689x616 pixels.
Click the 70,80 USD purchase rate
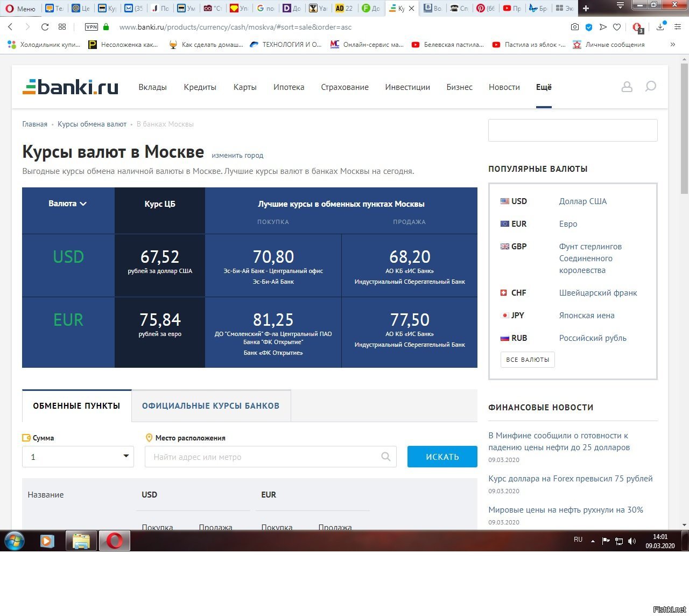click(273, 257)
